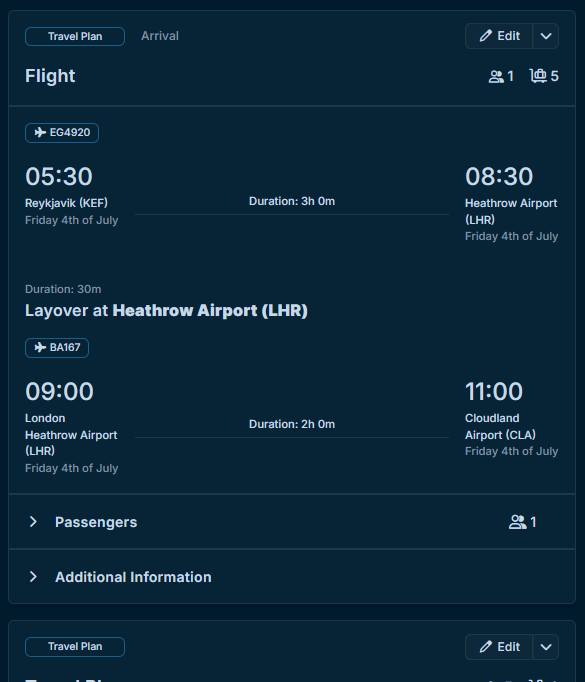
Task: Click the Travel Plan tag on second card
Action: 75,647
